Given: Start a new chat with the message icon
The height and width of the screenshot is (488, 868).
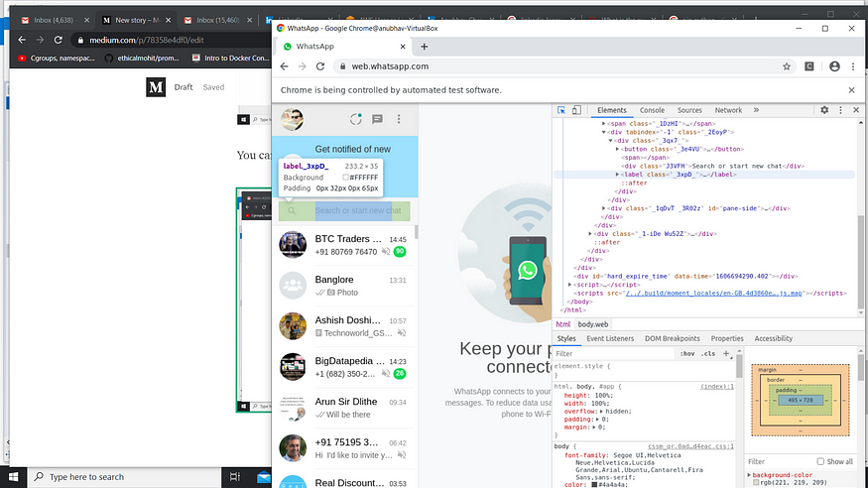Looking at the screenshot, I should click(x=378, y=119).
